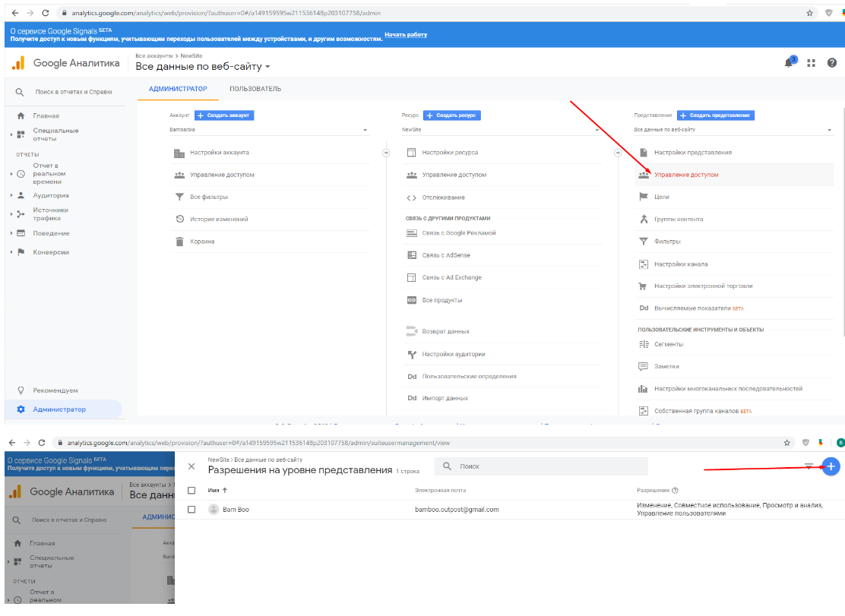Click the filter icon next to plus button
This screenshot has width=845, height=616.
coord(809,466)
